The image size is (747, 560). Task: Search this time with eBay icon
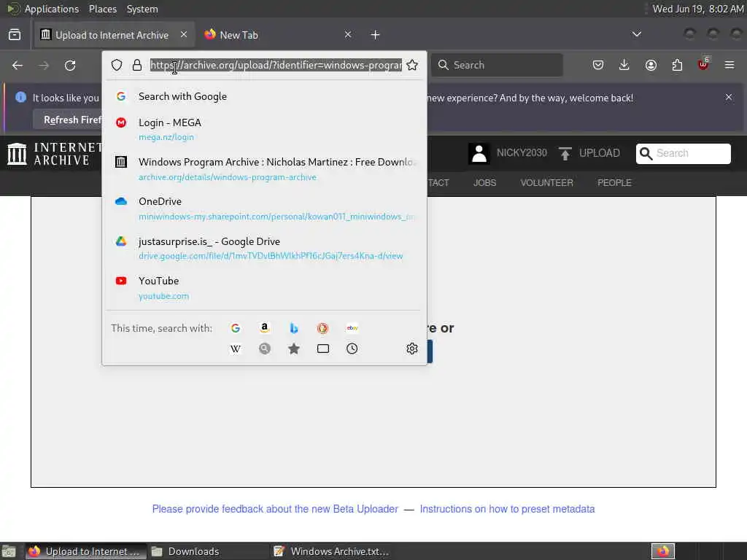pyautogui.click(x=352, y=328)
